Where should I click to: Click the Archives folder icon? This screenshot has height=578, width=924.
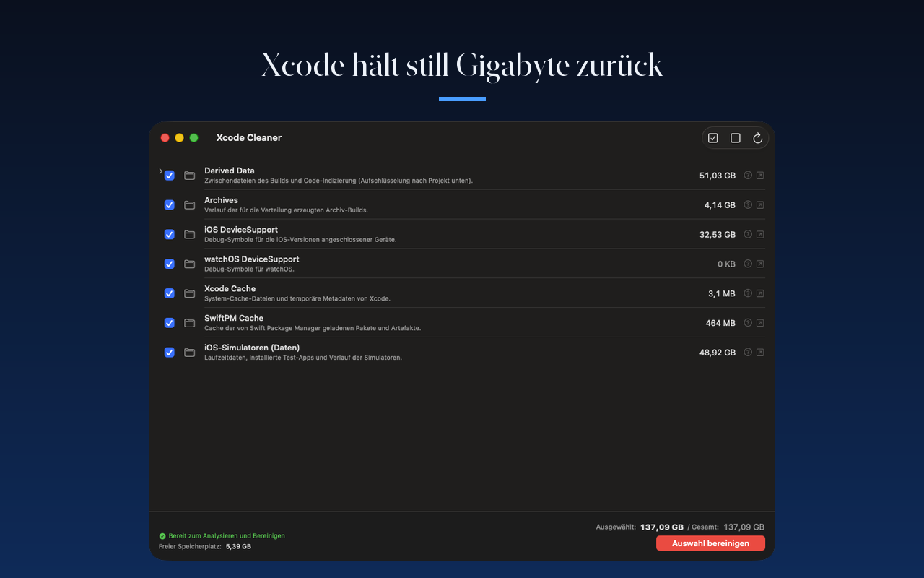click(190, 205)
